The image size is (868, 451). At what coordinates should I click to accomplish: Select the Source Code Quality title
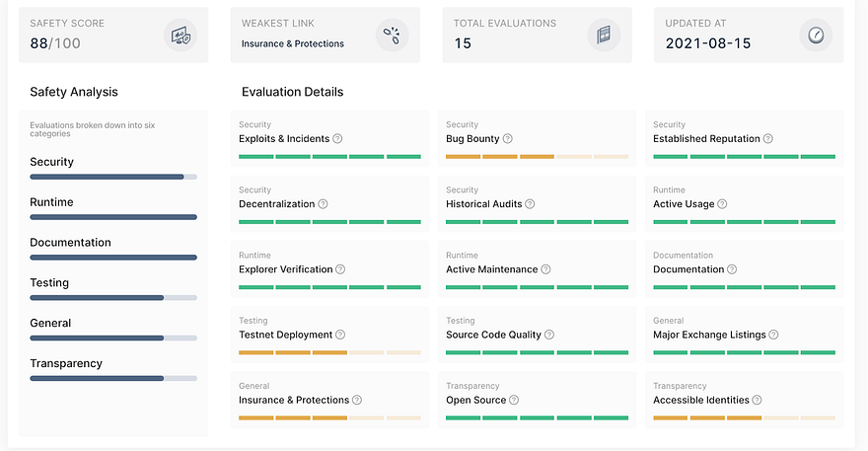coord(493,335)
